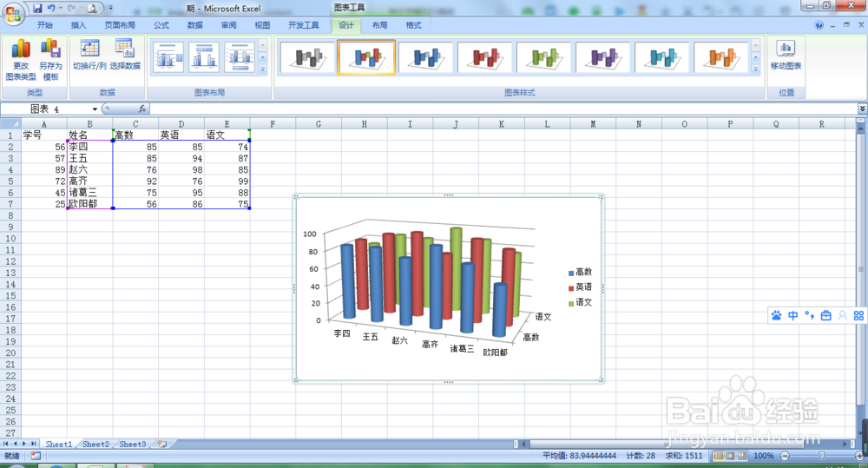868x468 pixels.
Task: Choose the all-blue chart style
Action: tap(425, 57)
